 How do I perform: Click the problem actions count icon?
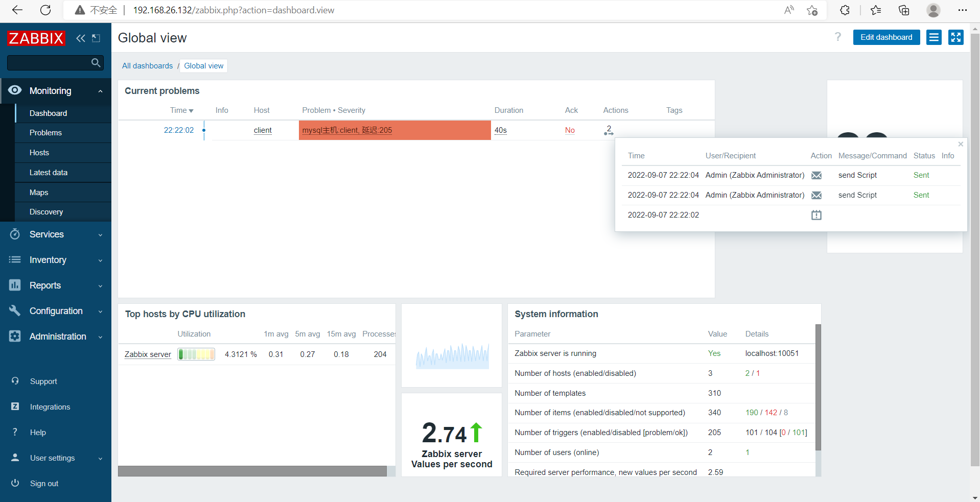(609, 130)
